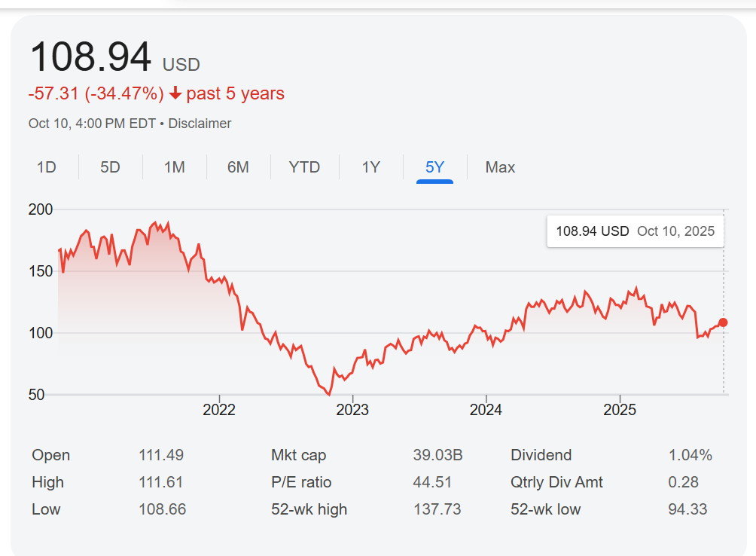
Task: Click the red dot at chart's end
Action: point(723,322)
